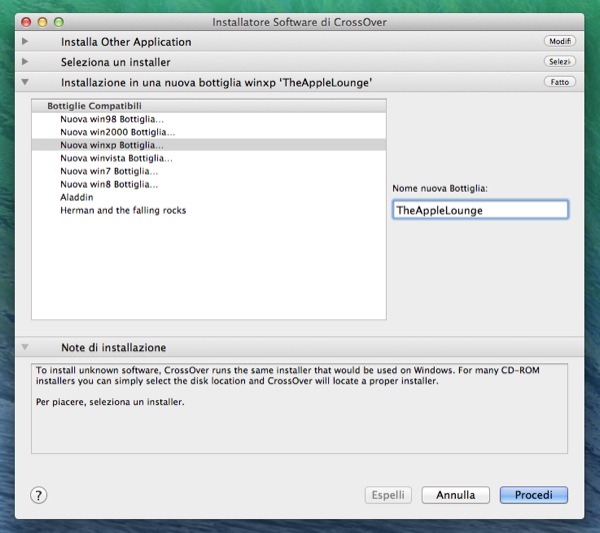Click the Fatto button
This screenshot has width=600, height=533.
560,82
